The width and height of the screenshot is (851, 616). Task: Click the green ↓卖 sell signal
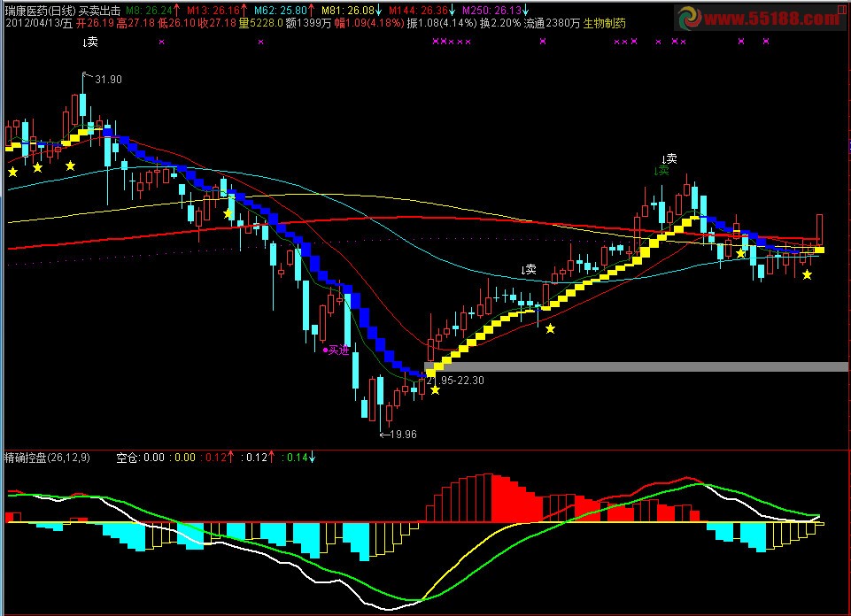coord(661,170)
